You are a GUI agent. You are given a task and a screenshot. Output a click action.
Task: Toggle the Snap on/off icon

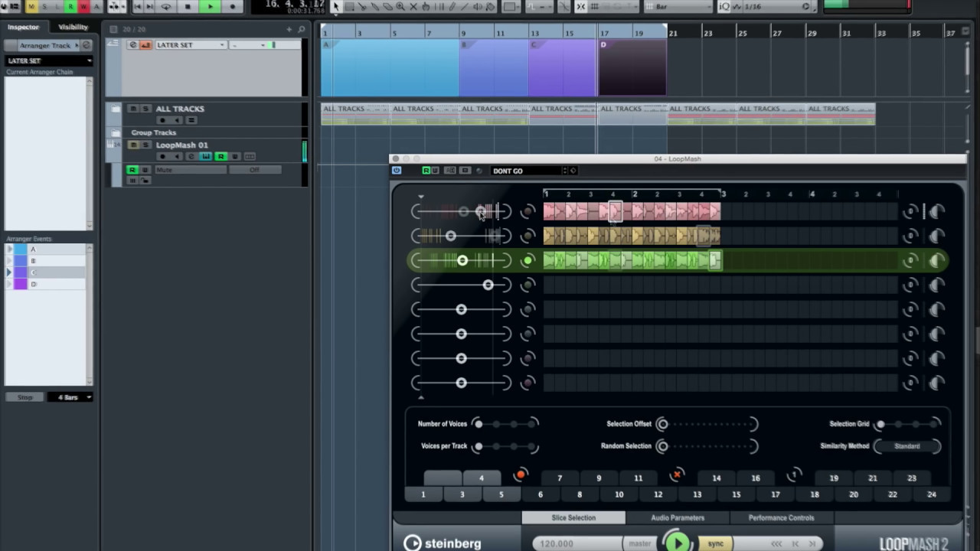pos(580,7)
